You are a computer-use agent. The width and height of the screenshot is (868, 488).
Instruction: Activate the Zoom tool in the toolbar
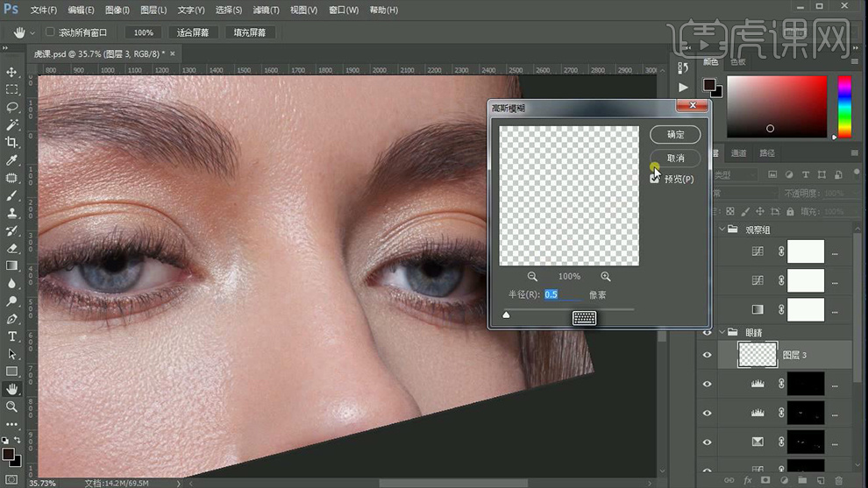12,407
